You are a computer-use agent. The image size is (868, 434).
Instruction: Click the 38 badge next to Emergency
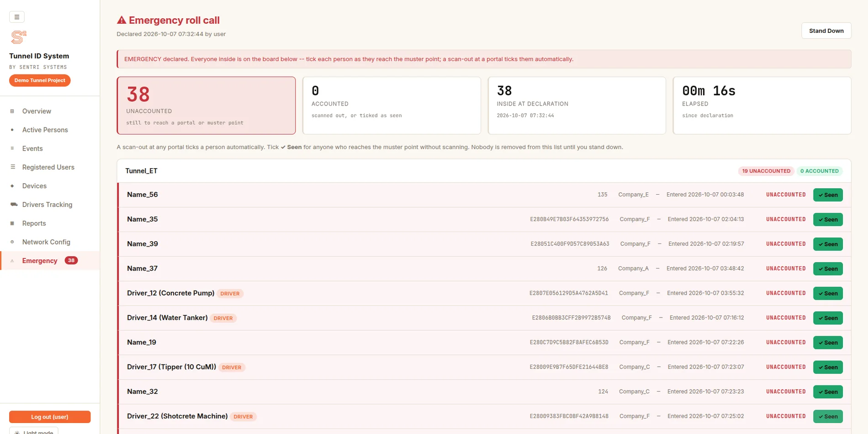point(71,260)
